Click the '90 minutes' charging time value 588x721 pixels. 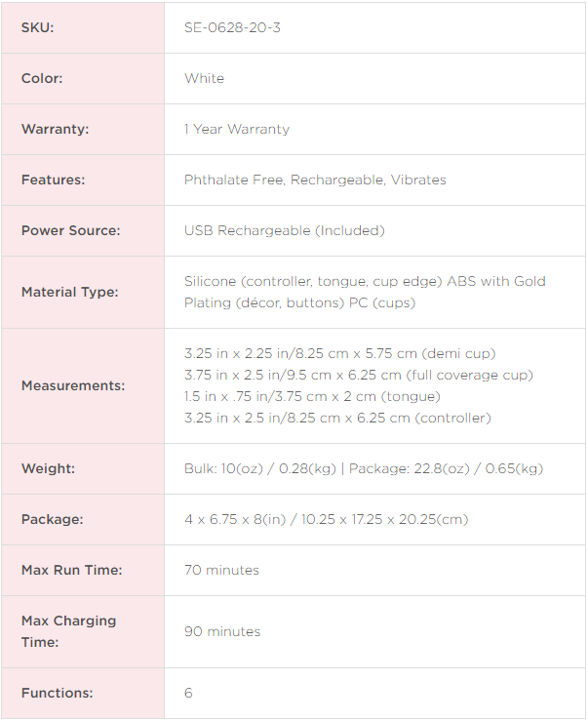tap(222, 631)
